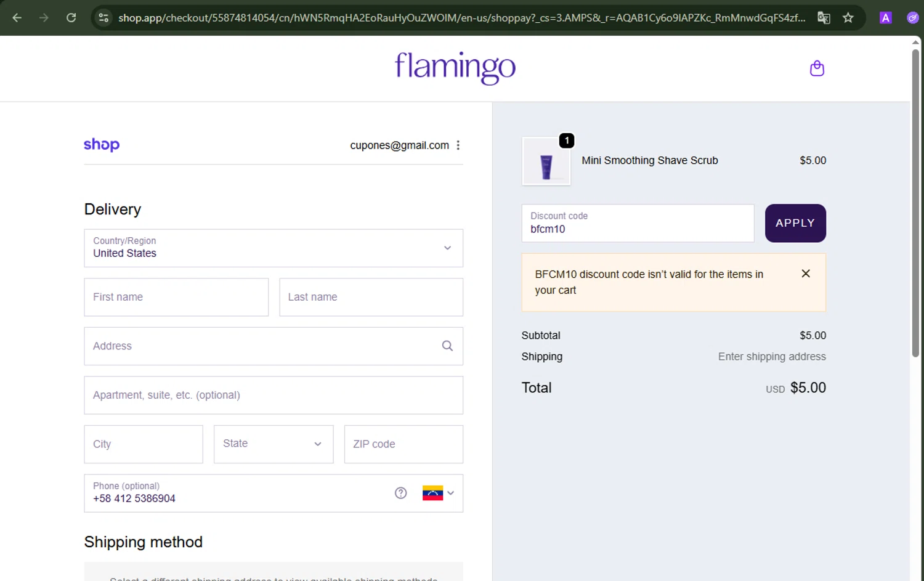The image size is (924, 581).
Task: Click the City field
Action: click(x=144, y=444)
